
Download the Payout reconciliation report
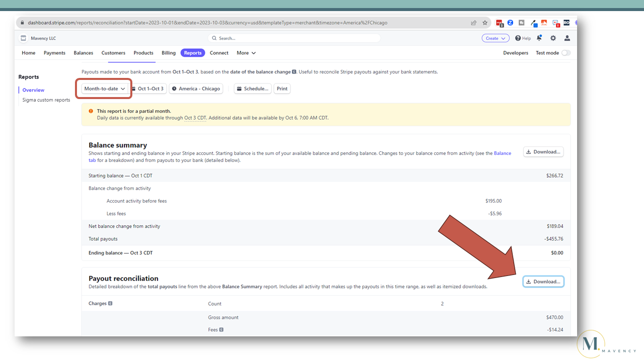(x=543, y=282)
